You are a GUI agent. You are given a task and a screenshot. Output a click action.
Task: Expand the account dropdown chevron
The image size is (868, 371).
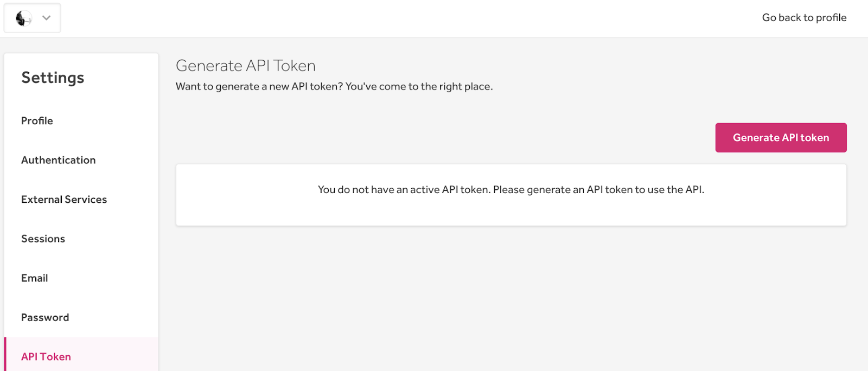[x=47, y=18]
